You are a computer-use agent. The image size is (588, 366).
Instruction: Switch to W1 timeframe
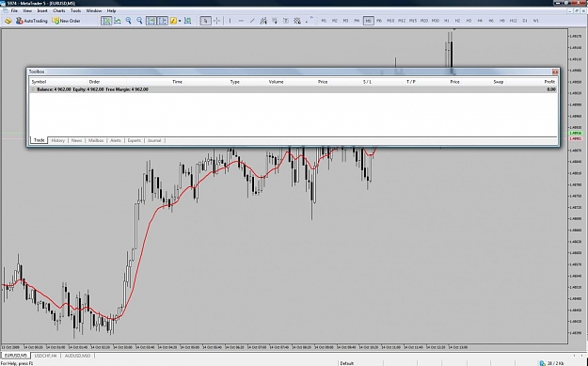[536, 21]
